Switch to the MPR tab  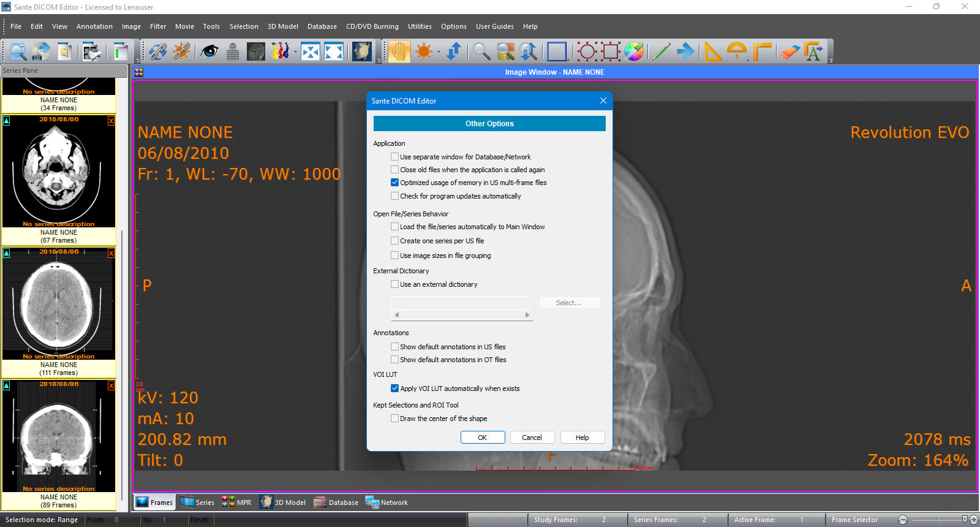(x=236, y=502)
